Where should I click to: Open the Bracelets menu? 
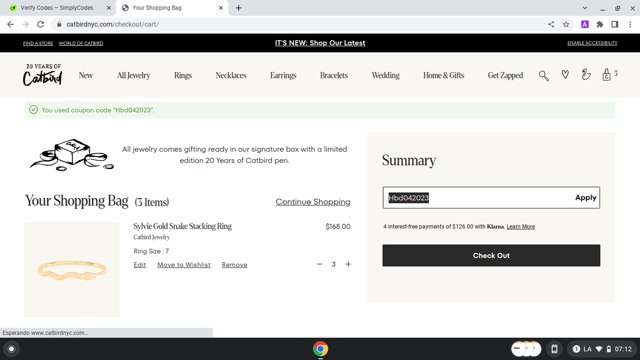coord(334,76)
